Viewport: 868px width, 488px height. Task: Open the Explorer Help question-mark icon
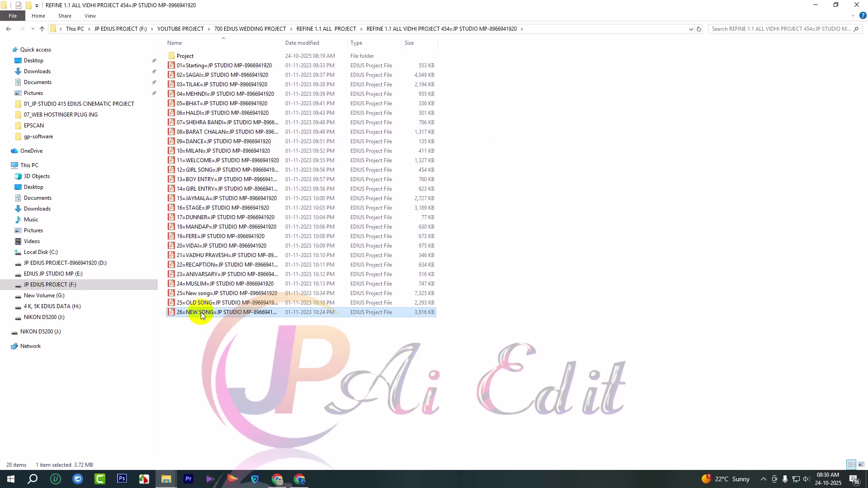(863, 16)
